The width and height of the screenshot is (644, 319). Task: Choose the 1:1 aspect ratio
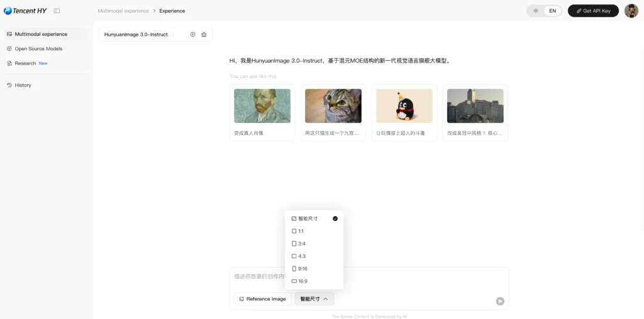tap(314, 231)
